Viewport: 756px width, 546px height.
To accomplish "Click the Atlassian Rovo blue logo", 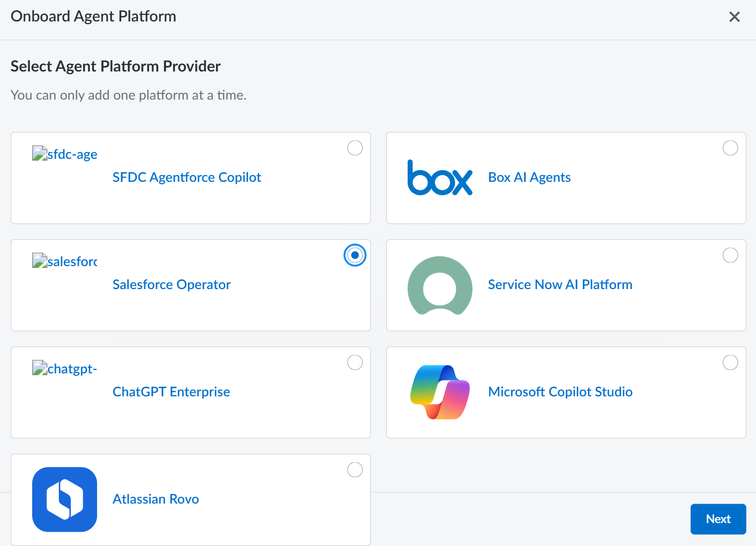I will pos(64,500).
